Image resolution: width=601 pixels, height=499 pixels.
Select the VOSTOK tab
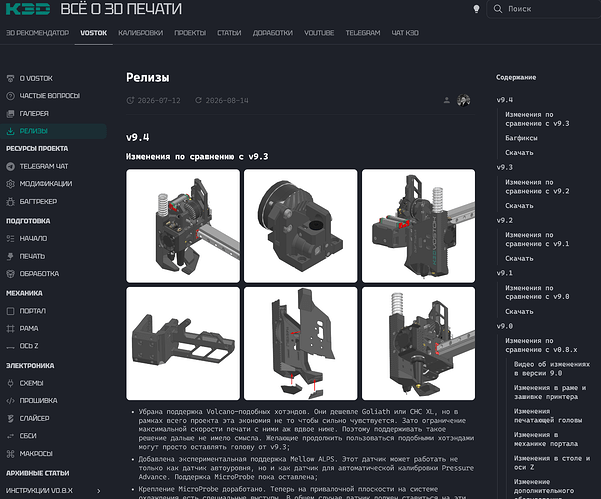click(x=94, y=33)
